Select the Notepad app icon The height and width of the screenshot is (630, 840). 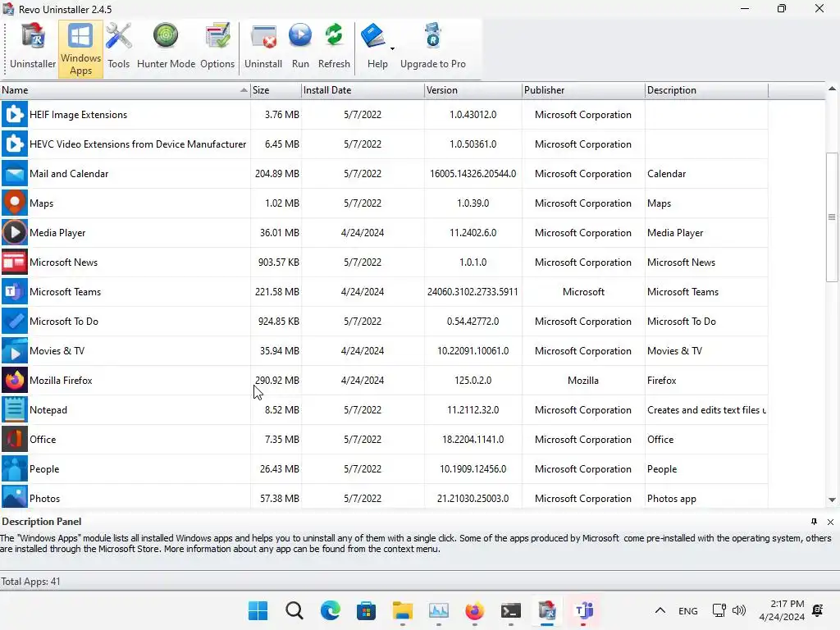tap(15, 410)
